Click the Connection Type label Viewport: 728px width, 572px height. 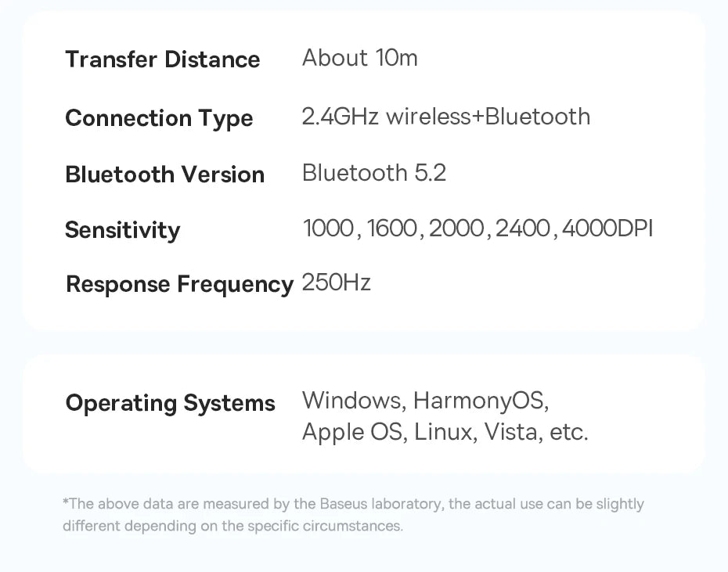[x=159, y=118]
